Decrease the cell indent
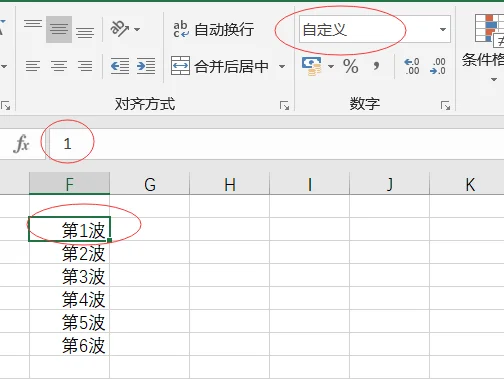 120,66
